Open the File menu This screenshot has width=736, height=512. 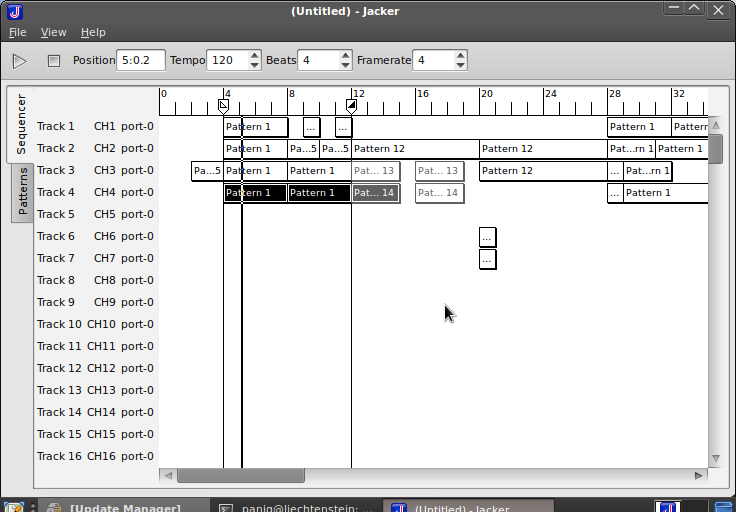click(x=17, y=32)
